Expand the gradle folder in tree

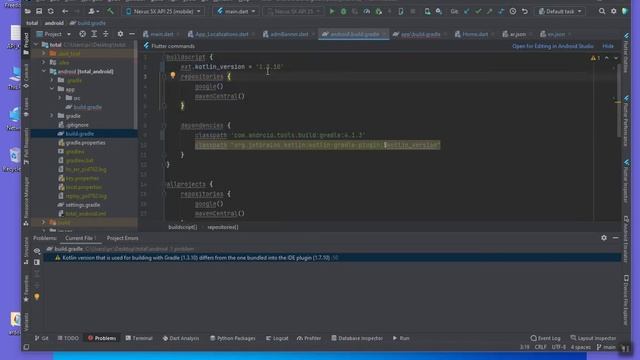pyautogui.click(x=52, y=116)
